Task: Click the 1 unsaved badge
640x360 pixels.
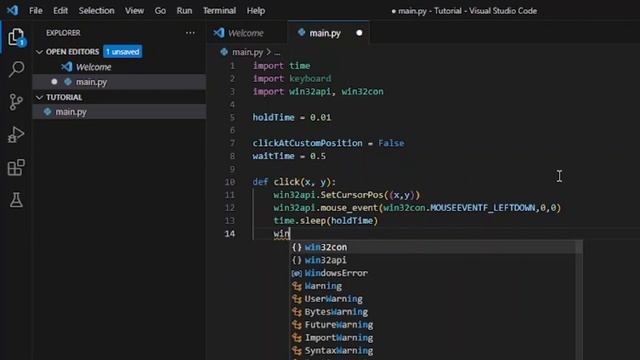Action: [122, 52]
